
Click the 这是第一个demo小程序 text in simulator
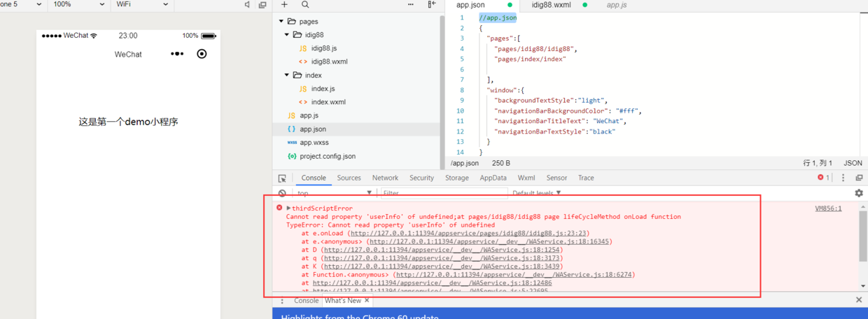[x=128, y=122]
